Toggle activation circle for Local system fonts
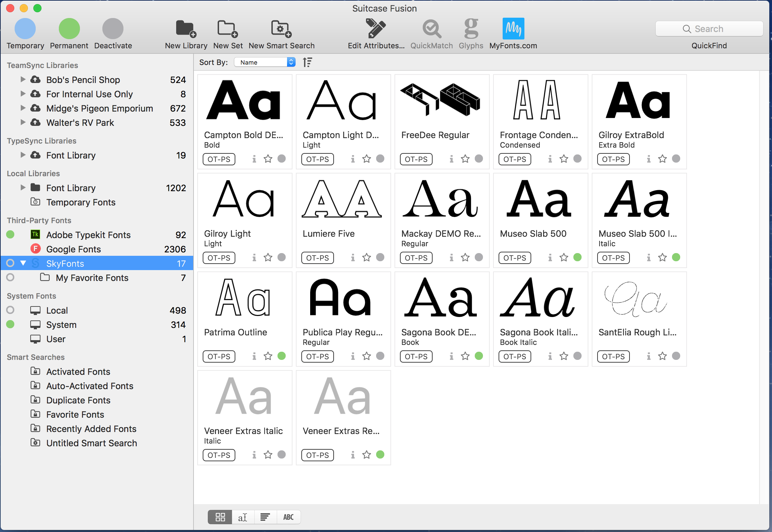Image resolution: width=772 pixels, height=532 pixels. 10,310
